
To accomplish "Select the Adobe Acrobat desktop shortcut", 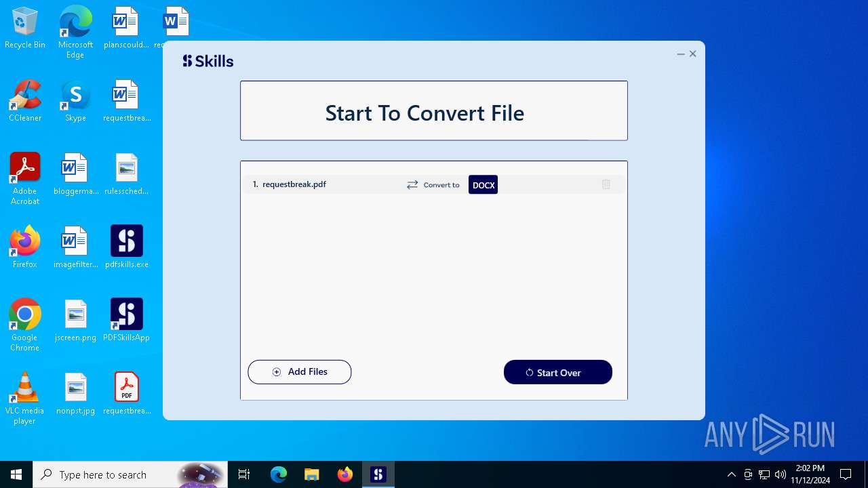I will click(25, 179).
